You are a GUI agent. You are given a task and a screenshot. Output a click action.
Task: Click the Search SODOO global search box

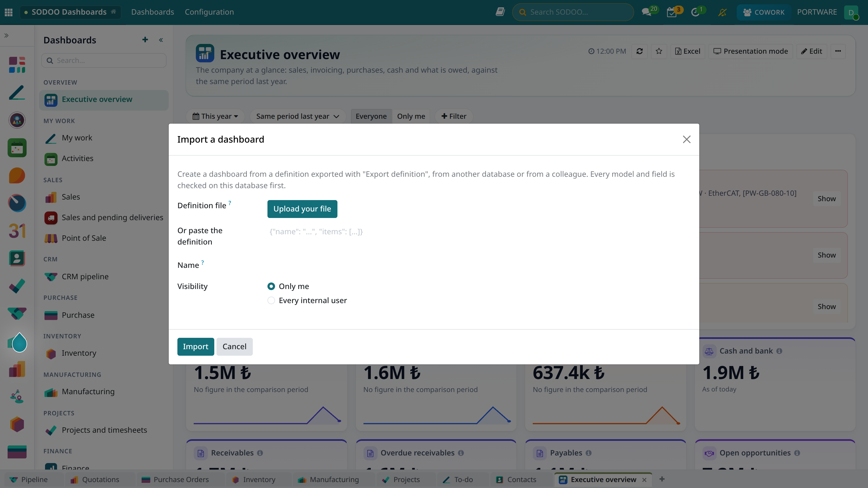(573, 12)
